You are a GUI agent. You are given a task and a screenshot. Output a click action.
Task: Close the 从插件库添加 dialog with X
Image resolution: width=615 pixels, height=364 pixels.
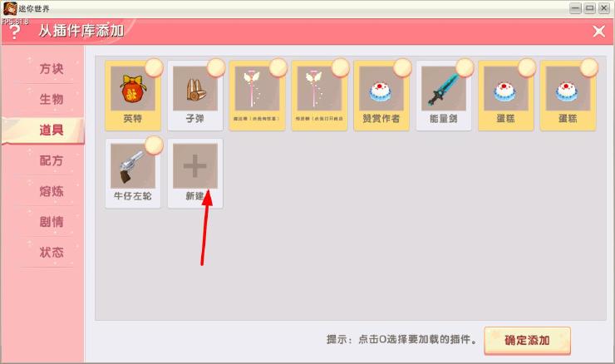point(599,32)
